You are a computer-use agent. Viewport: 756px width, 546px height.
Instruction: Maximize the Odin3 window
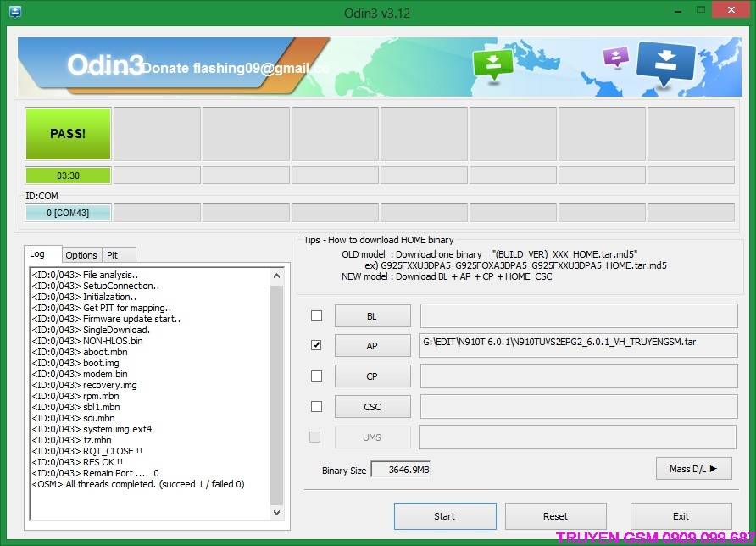(x=701, y=11)
